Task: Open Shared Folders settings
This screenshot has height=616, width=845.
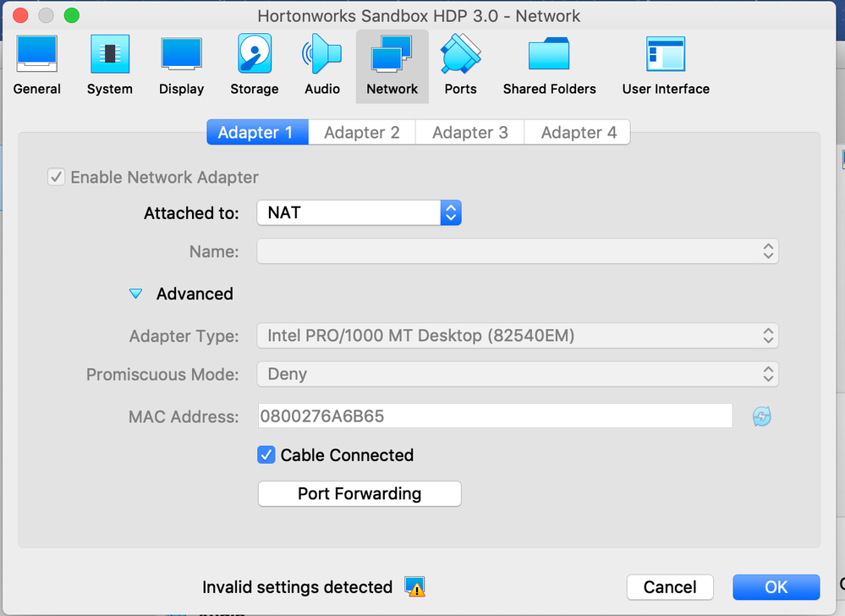Action: click(549, 65)
